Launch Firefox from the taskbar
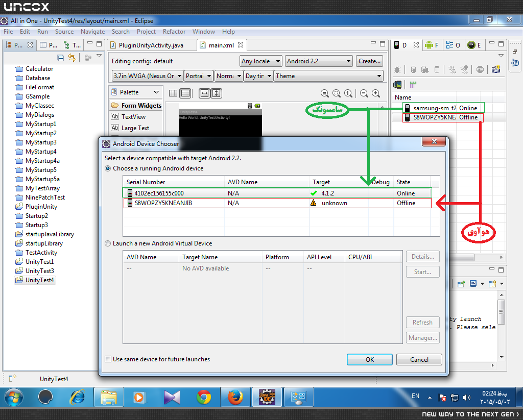The width and height of the screenshot is (523, 420). [235, 398]
